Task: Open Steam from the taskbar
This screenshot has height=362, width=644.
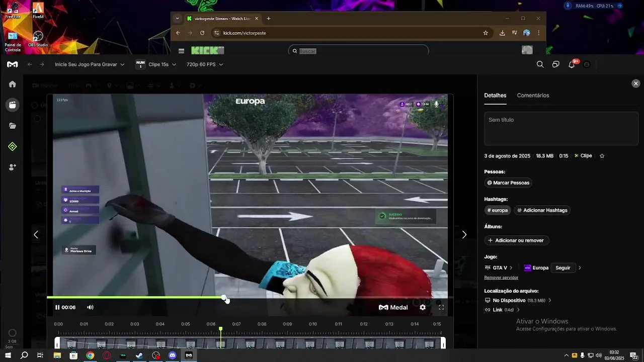Action: tap(139, 355)
